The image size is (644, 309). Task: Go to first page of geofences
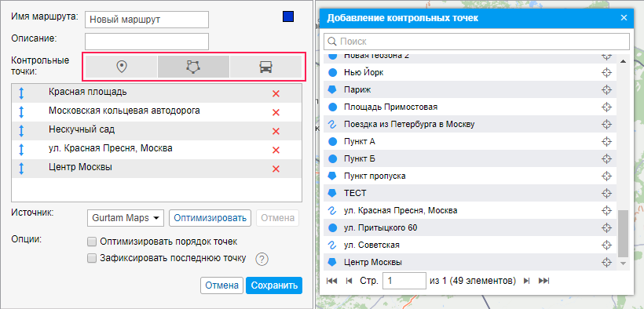[332, 281]
